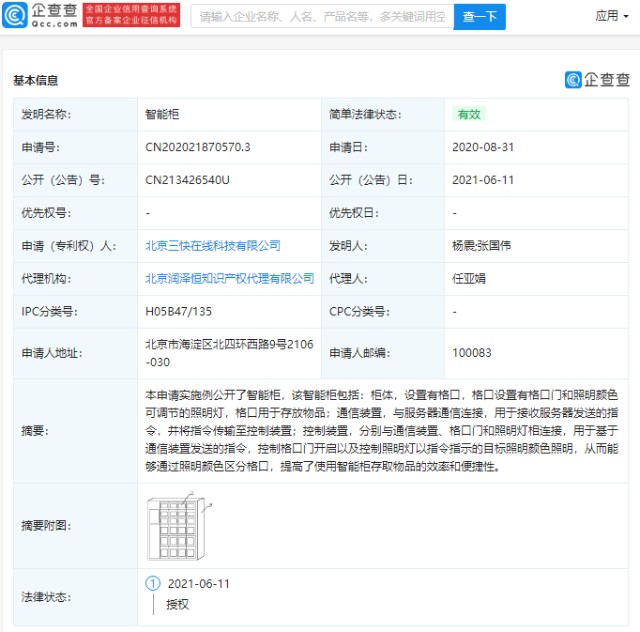
Task: Click the 2021-06-11 legal status date
Action: (x=198, y=584)
